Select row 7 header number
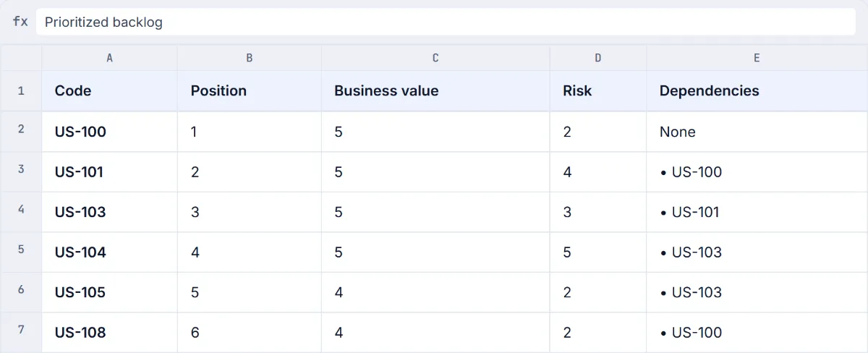 pos(21,332)
